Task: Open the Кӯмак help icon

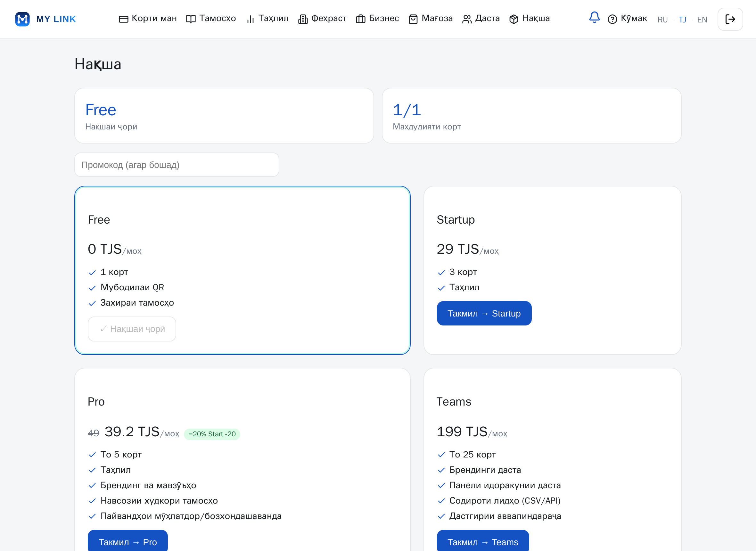Action: tap(612, 19)
